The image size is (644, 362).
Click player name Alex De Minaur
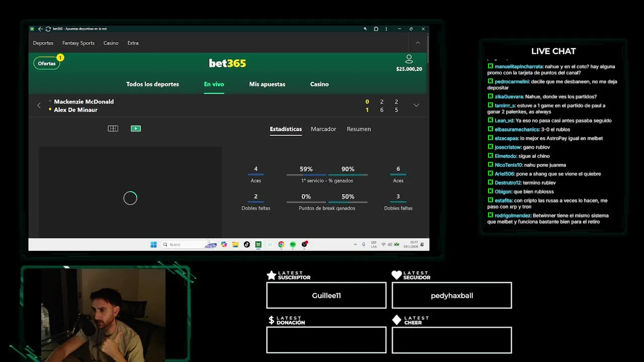point(76,110)
